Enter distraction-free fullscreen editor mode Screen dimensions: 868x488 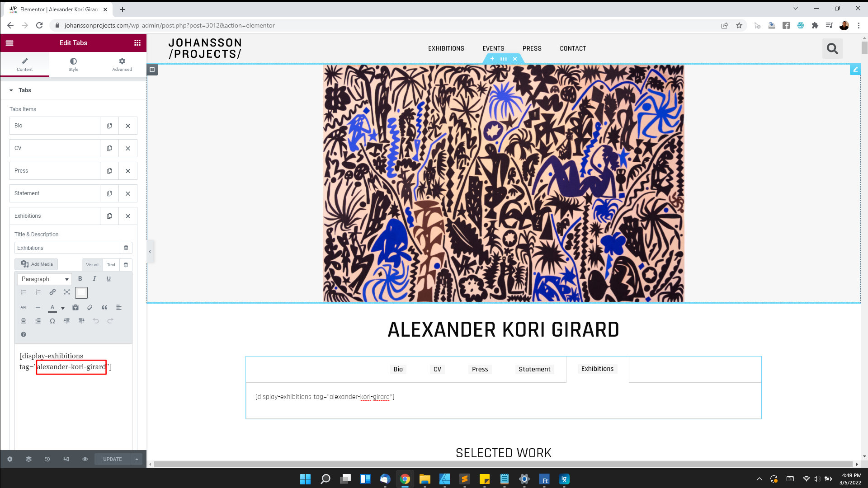pyautogui.click(x=67, y=292)
